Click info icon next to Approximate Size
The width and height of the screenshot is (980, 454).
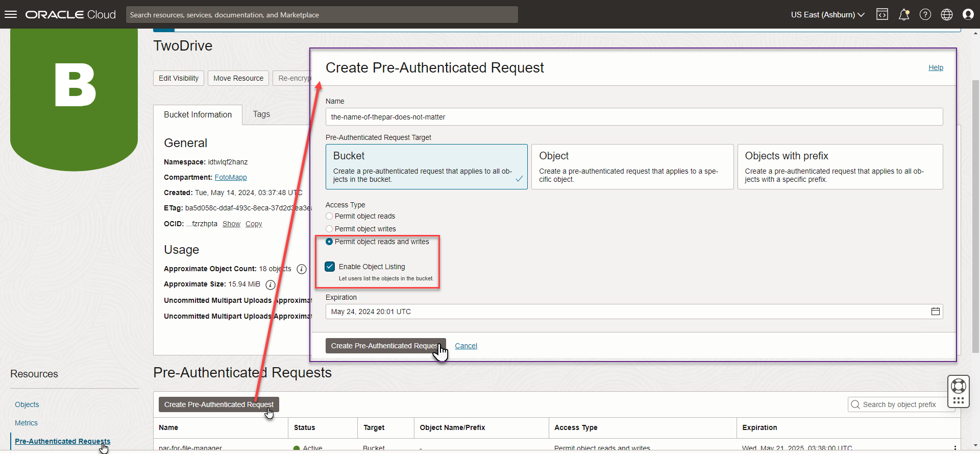tap(271, 284)
